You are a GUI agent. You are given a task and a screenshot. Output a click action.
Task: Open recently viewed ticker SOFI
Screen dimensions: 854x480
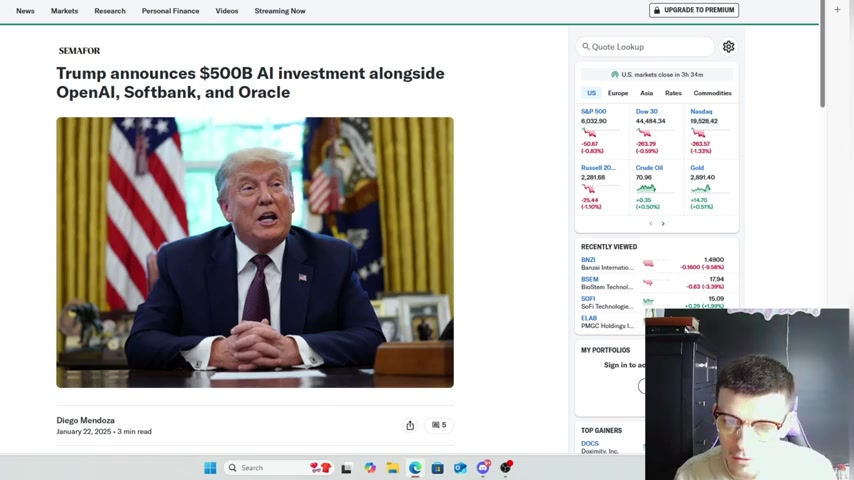tap(588, 299)
